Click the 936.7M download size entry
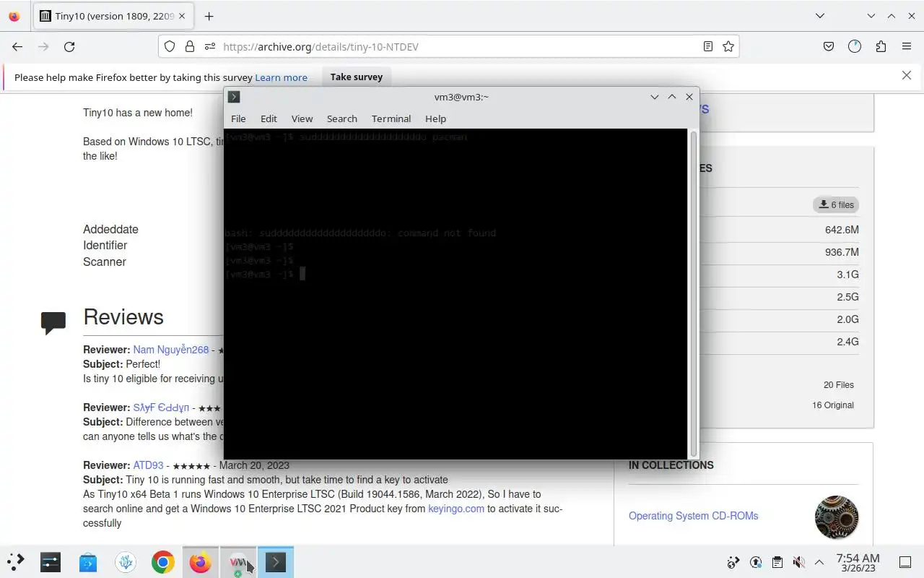 coord(842,252)
